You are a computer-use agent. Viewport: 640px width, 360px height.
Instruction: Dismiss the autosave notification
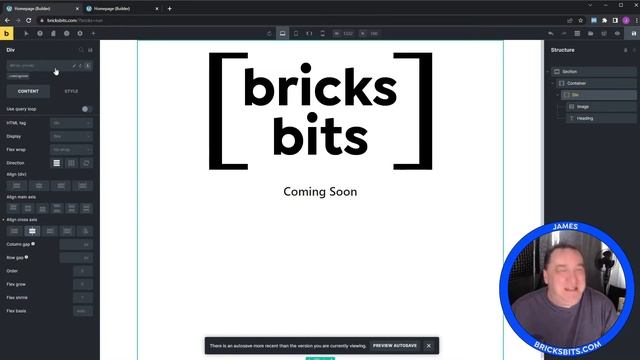[429, 346]
